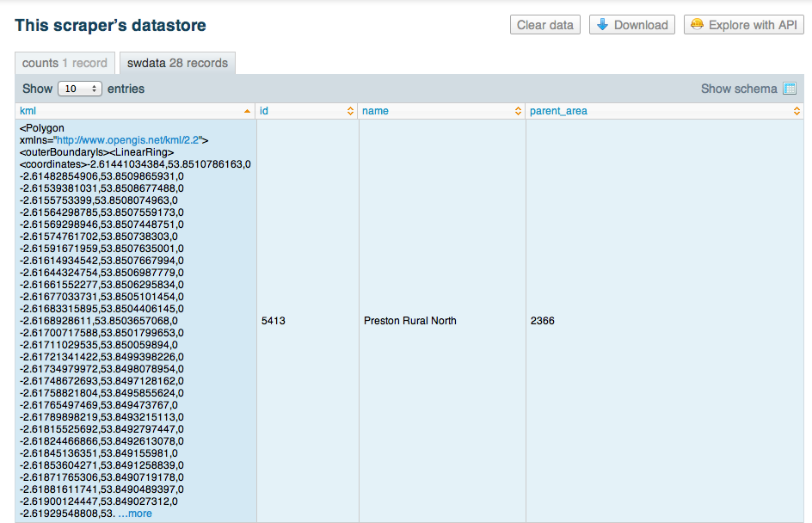Screen dimensions: 812x523
Task: Click the blue download arrow icon
Action: (x=602, y=25)
